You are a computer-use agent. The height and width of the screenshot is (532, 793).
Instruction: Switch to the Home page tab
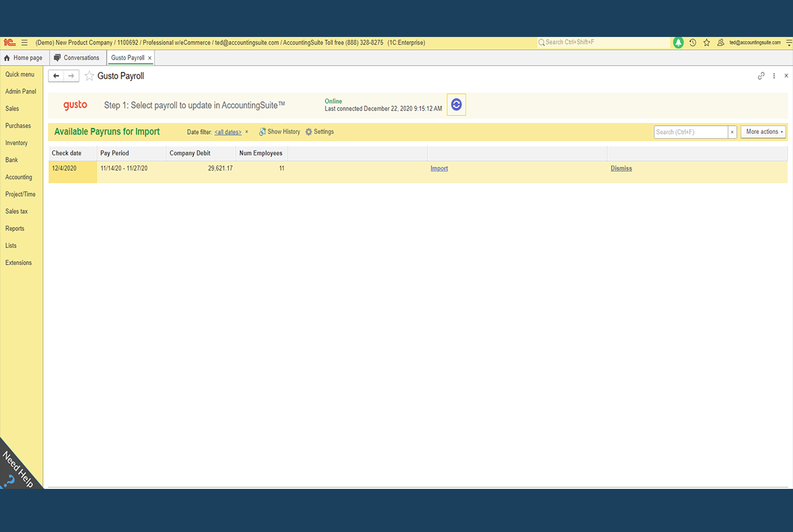(23, 58)
